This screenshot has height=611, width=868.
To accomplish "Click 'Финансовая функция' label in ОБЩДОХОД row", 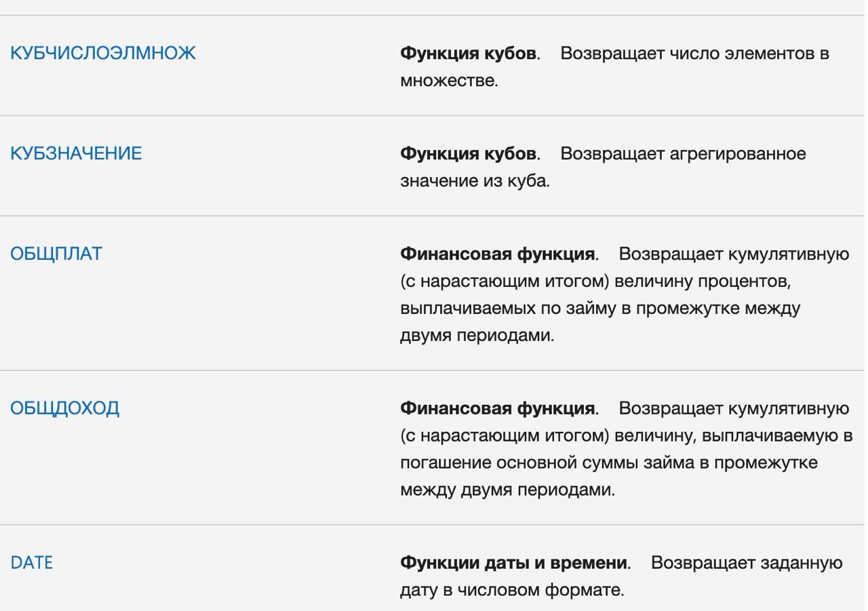I will click(498, 408).
